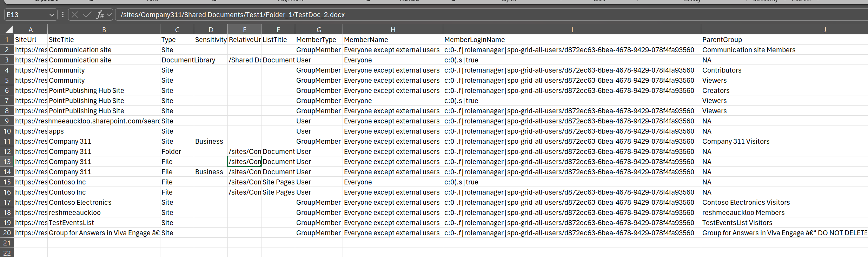Click the Sensitivity header cell

[211, 40]
